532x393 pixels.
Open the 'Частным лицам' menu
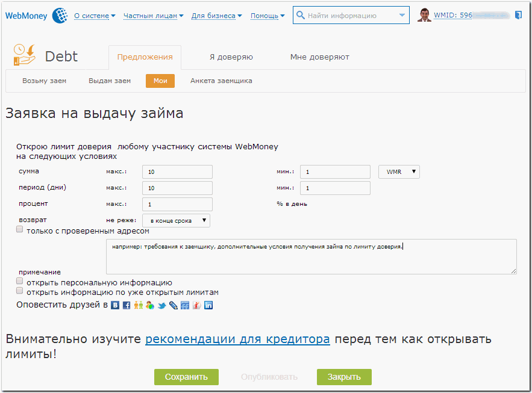coord(153,16)
